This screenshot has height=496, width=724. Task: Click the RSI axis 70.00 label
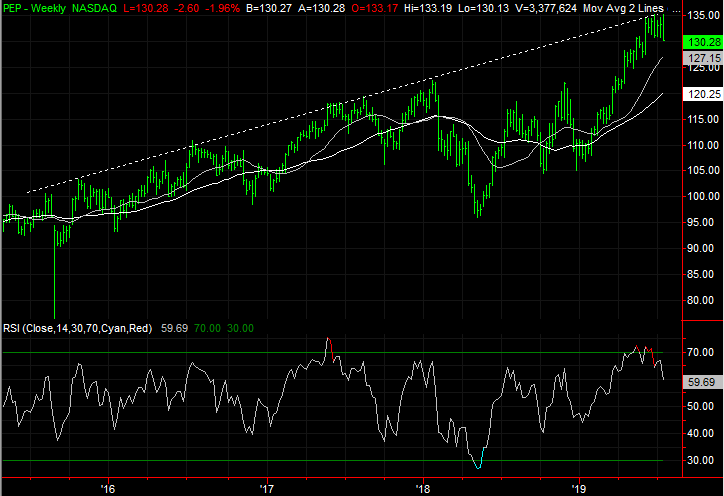pos(700,352)
